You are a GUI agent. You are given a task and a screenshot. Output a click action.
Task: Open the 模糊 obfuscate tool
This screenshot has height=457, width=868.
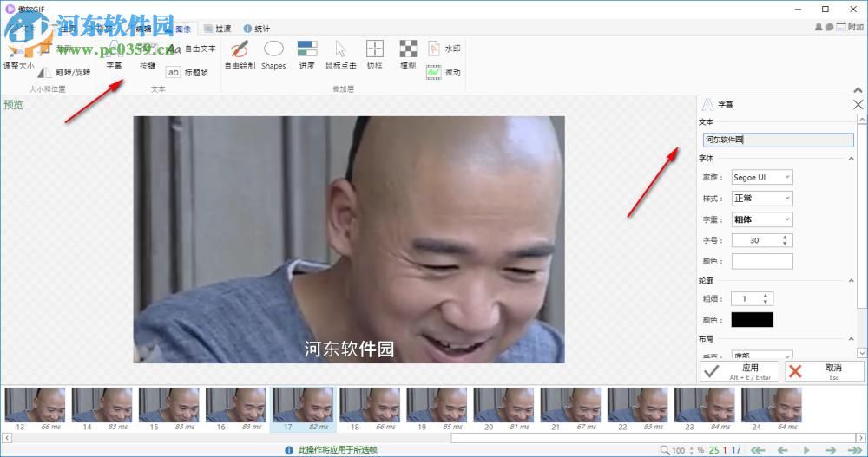pyautogui.click(x=408, y=55)
